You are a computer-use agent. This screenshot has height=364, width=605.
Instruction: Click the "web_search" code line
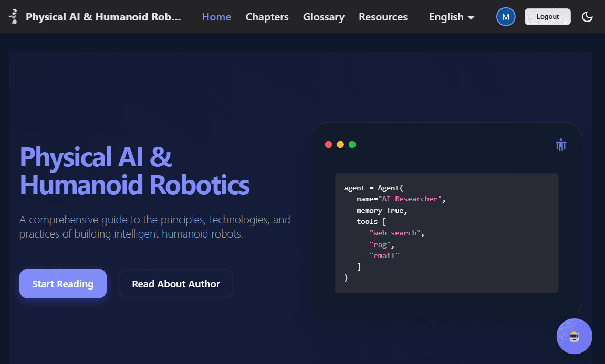click(397, 233)
